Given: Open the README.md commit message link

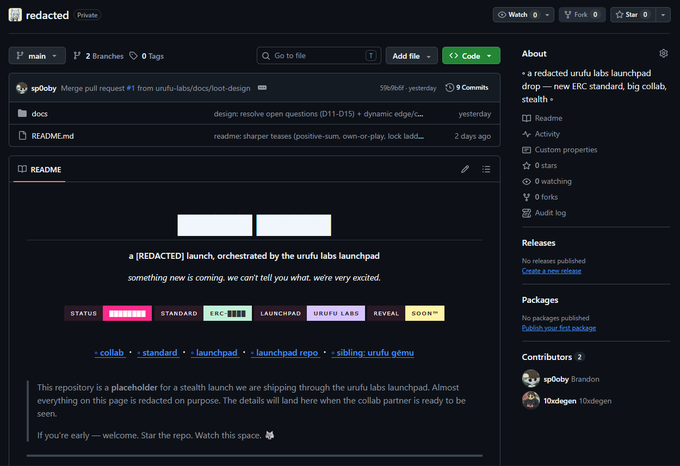Looking at the screenshot, I should [319, 136].
